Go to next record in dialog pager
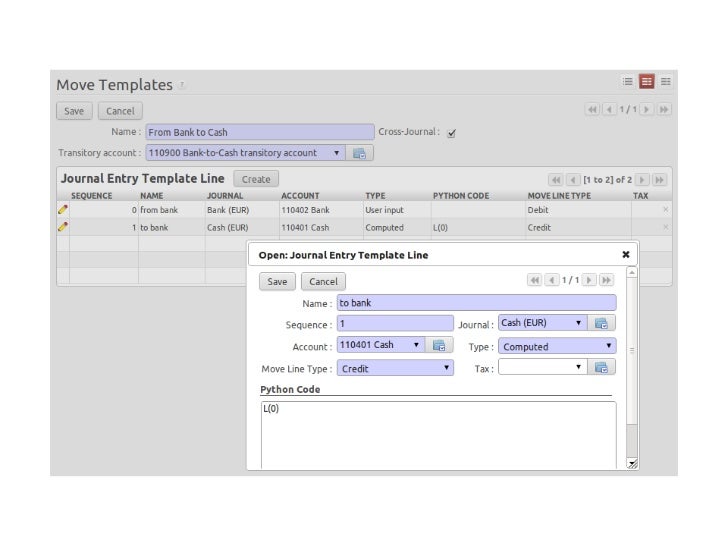Viewport: 728px width, 546px height. (589, 280)
